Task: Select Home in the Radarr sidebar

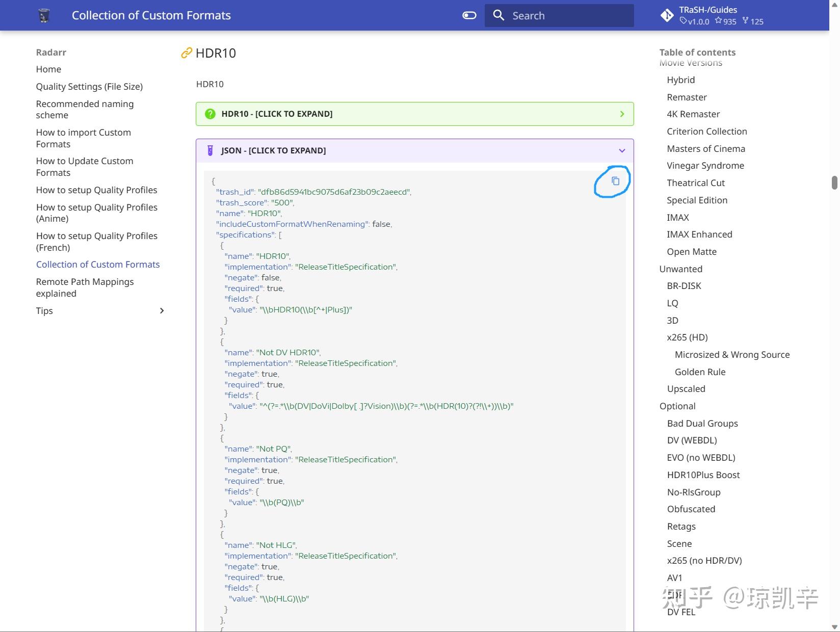Action: pyautogui.click(x=48, y=69)
